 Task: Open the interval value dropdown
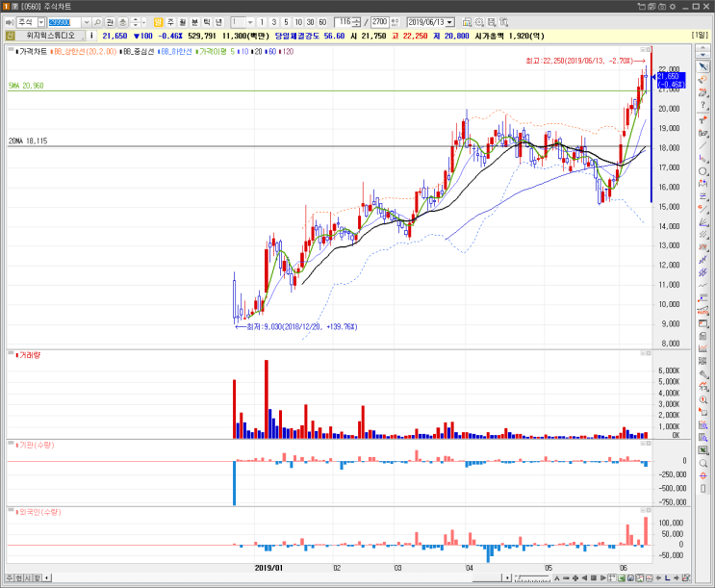click(250, 22)
